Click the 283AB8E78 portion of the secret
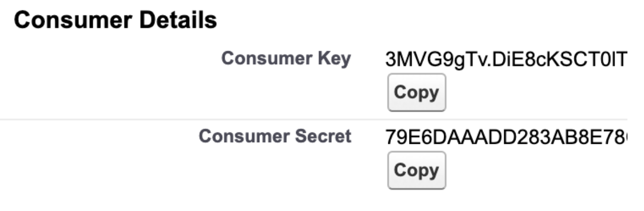644x211 pixels. 572,137
